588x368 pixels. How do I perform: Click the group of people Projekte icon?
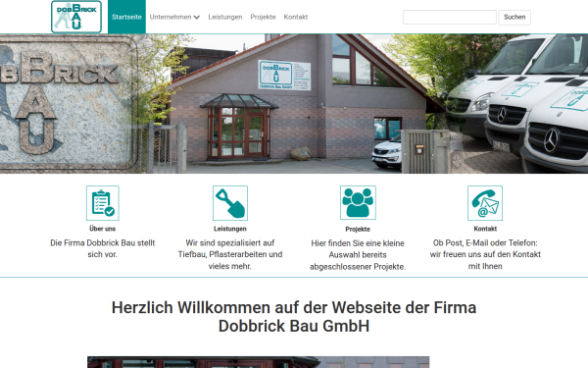tap(358, 202)
